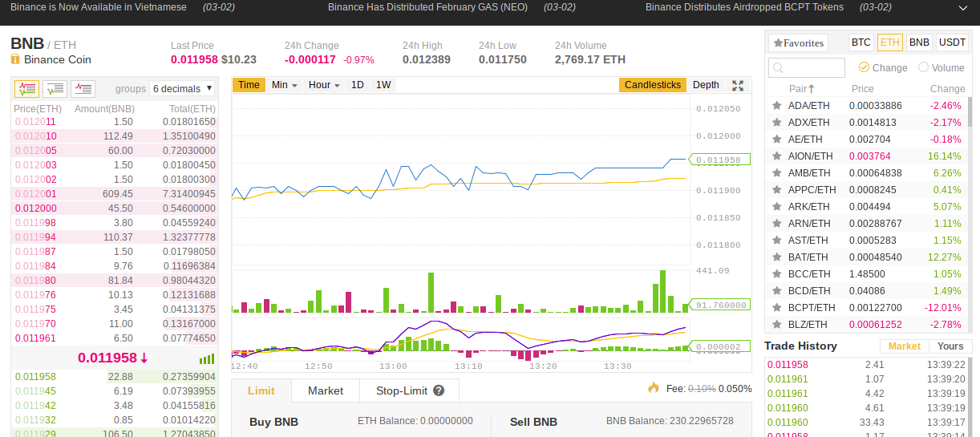Sort pairs by Change column

point(948,89)
